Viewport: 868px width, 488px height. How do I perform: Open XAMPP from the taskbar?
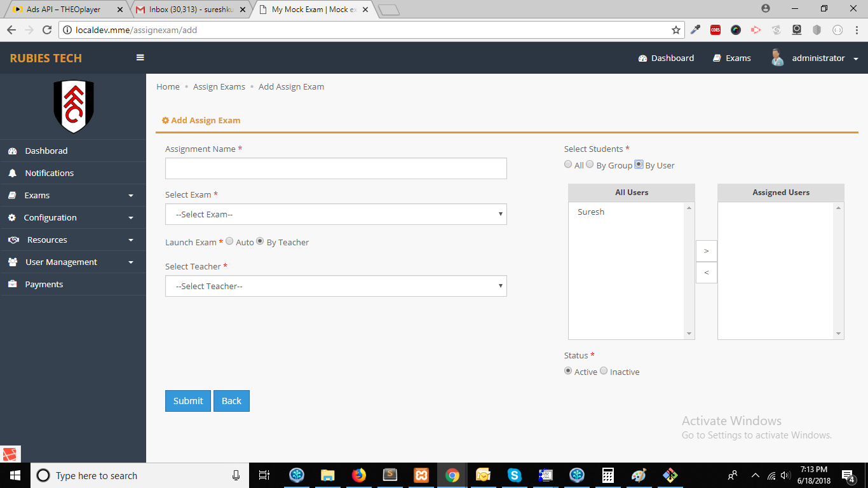[421, 475]
